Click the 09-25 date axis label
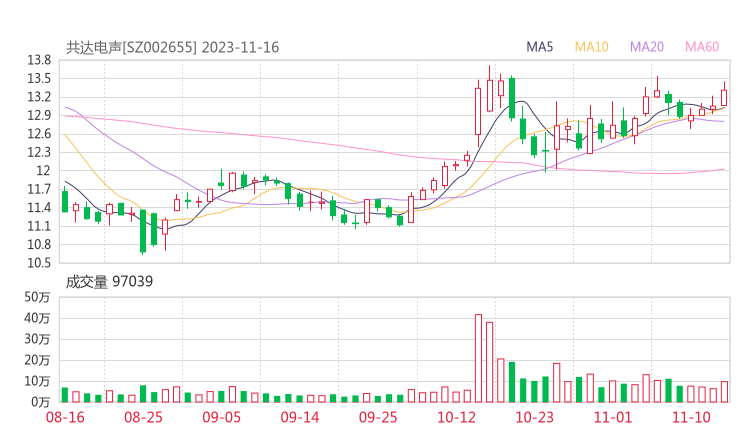 (x=378, y=417)
